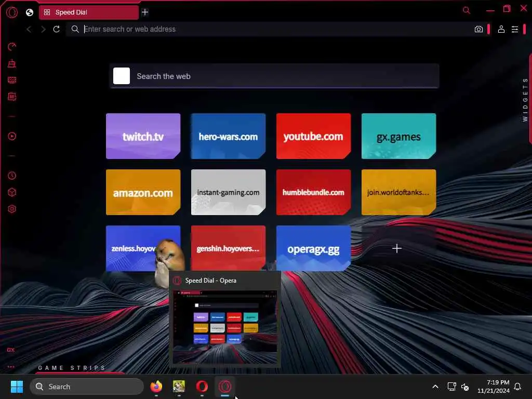Image resolution: width=532 pixels, height=399 pixels.
Task: Focus the address bar field
Action: pos(268,29)
